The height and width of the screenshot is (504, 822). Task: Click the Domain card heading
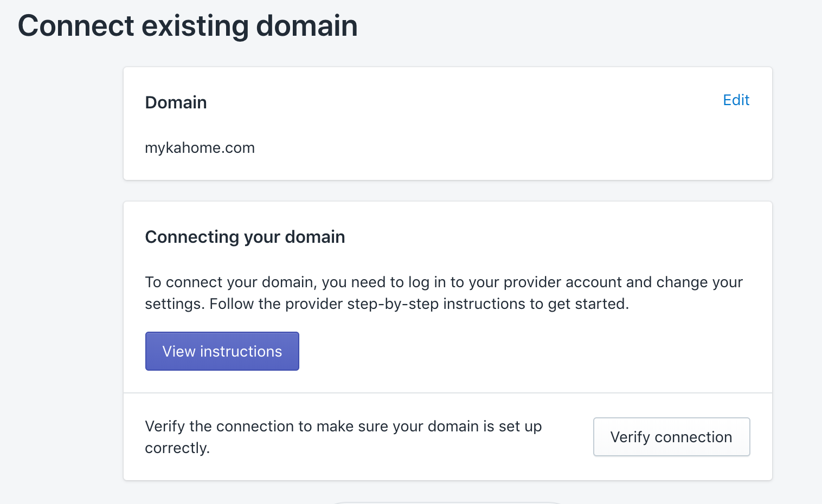click(x=176, y=102)
